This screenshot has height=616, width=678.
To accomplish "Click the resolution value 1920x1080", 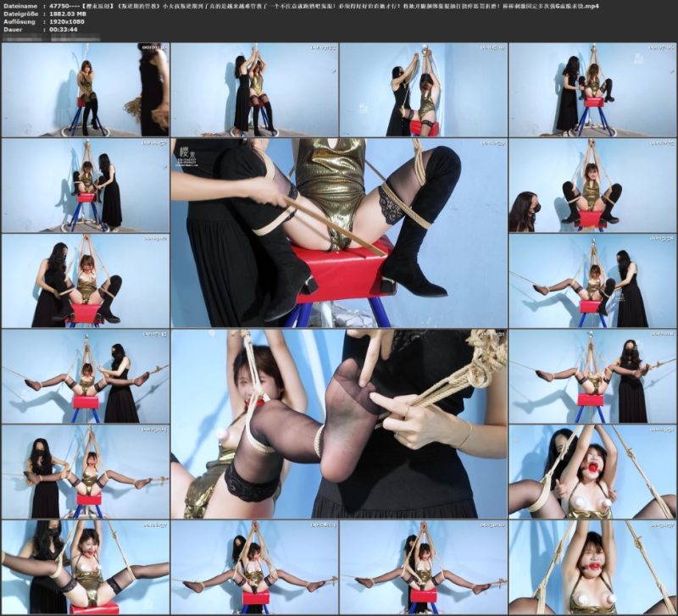I will tap(67, 22).
